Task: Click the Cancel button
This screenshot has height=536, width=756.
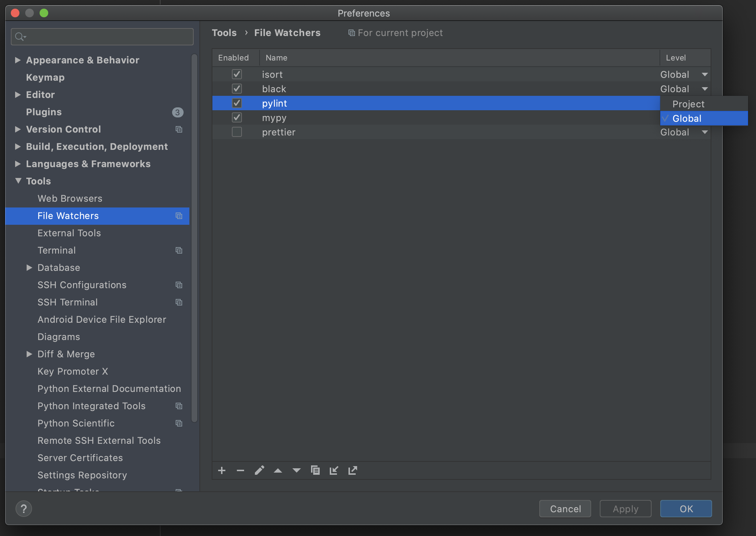Action: (x=565, y=509)
